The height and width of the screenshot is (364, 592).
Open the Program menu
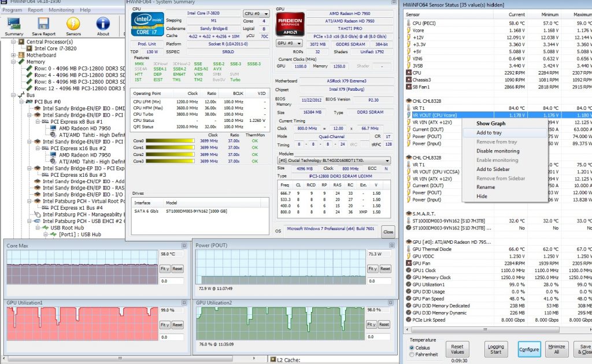click(x=12, y=10)
